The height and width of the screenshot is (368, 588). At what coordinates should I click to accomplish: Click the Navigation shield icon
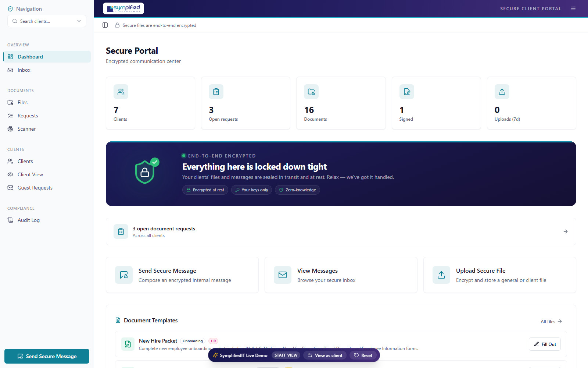10,9
